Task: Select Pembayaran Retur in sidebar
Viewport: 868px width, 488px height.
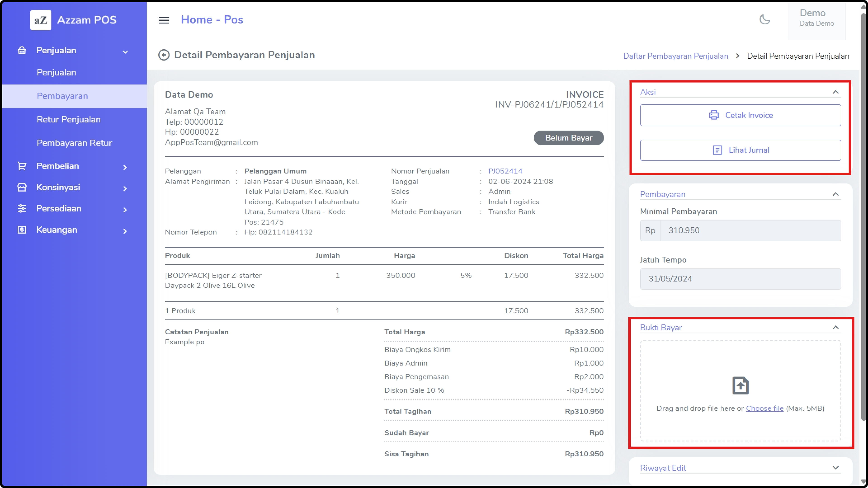Action: coord(74,143)
